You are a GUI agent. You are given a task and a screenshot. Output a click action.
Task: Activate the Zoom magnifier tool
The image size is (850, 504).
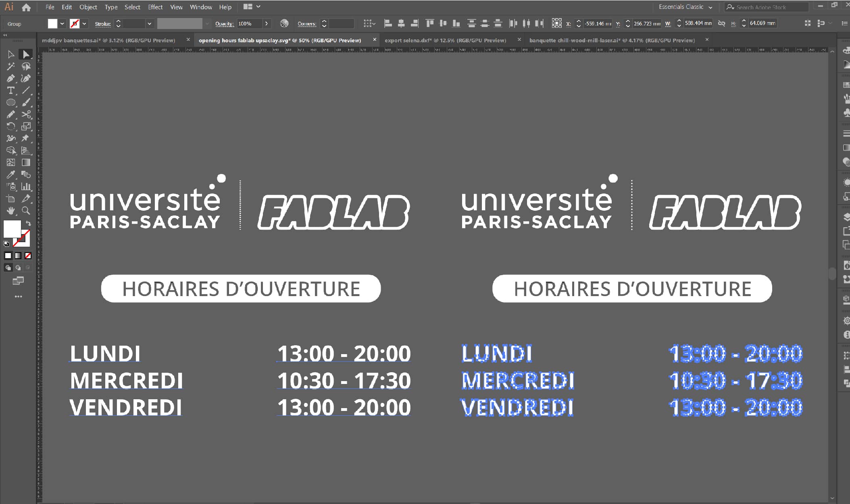click(26, 210)
